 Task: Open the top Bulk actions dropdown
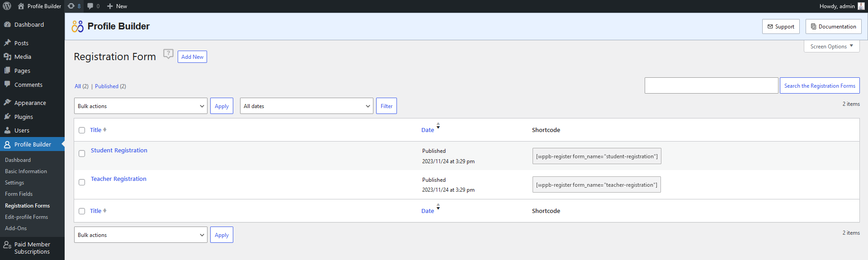point(141,106)
